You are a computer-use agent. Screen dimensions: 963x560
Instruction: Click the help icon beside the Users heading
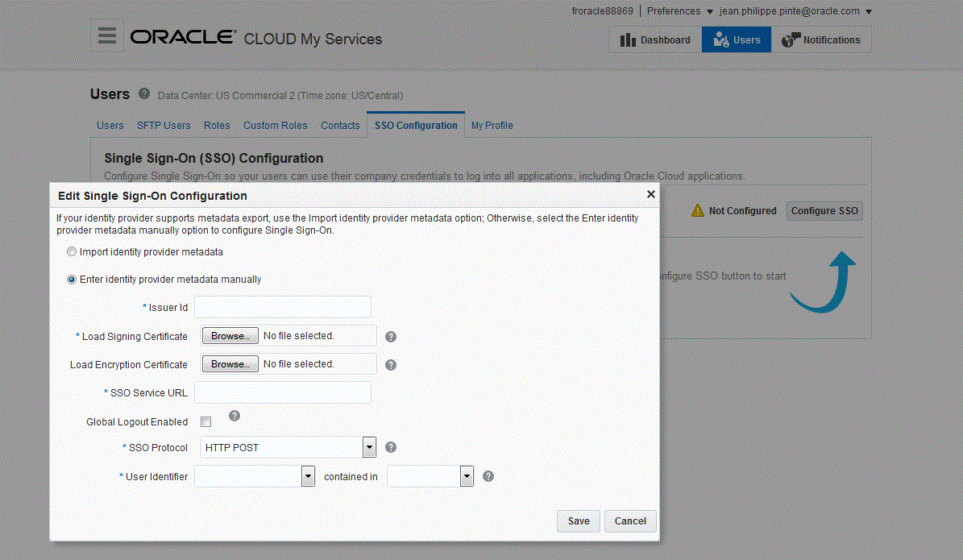click(x=144, y=93)
